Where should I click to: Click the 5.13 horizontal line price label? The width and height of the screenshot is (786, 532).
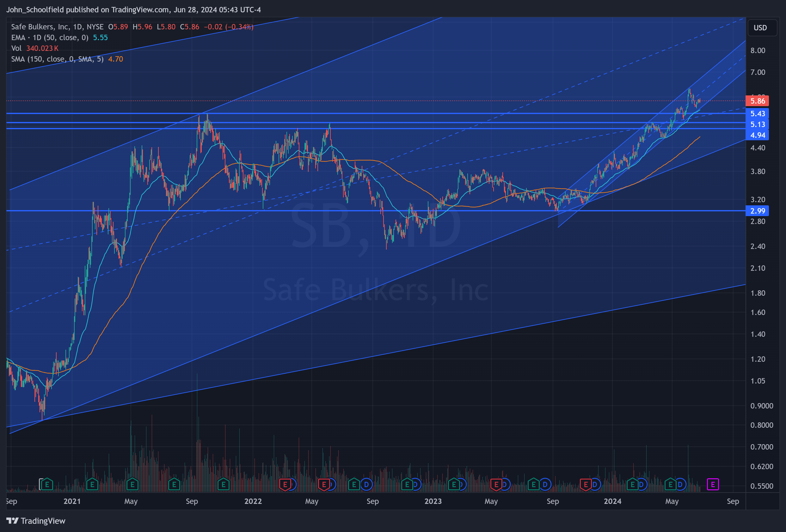click(x=757, y=124)
